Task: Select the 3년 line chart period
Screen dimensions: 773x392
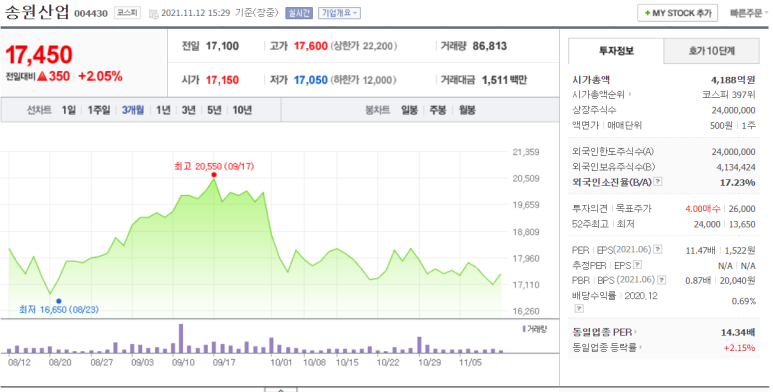Action: pyautogui.click(x=188, y=110)
